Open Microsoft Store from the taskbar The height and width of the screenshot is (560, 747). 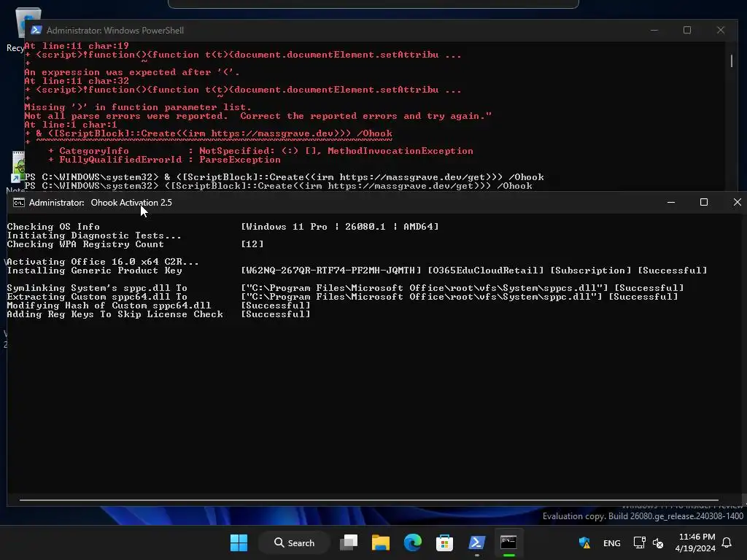click(x=444, y=542)
